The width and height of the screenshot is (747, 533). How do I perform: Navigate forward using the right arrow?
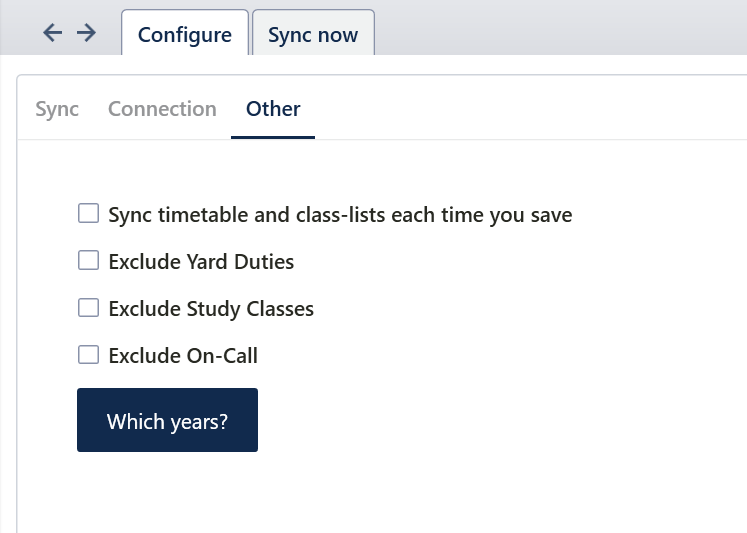pos(87,33)
